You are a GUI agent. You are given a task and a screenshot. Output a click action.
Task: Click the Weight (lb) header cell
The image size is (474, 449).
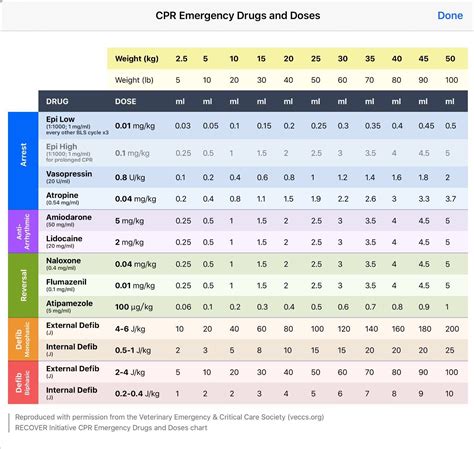134,80
